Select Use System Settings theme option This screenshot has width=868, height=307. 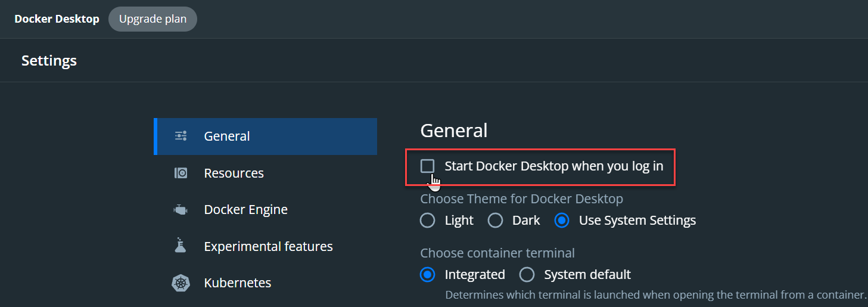561,221
